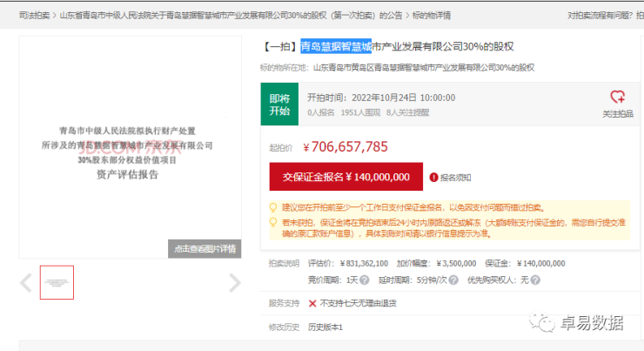Show next image with the right arrow
The image size is (644, 351).
pos(234,283)
